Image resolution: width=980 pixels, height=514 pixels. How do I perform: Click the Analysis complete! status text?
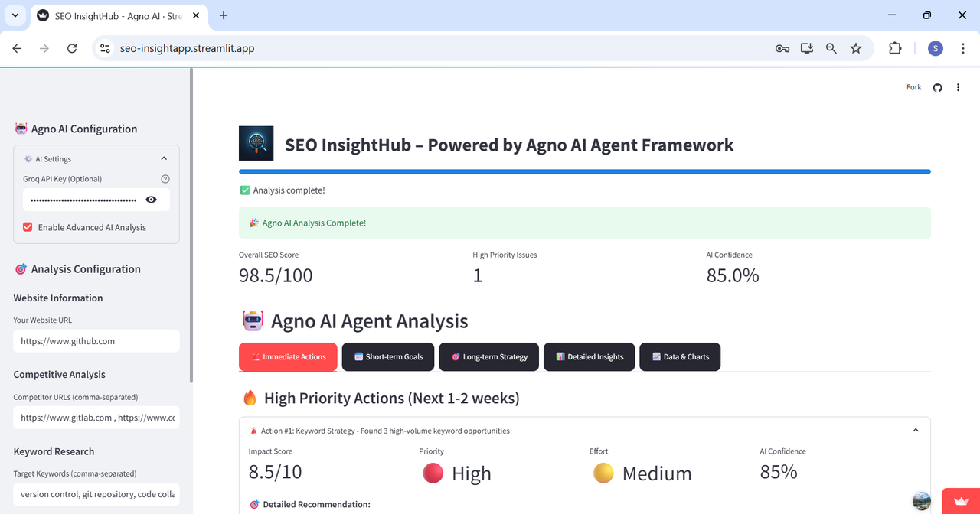(289, 190)
